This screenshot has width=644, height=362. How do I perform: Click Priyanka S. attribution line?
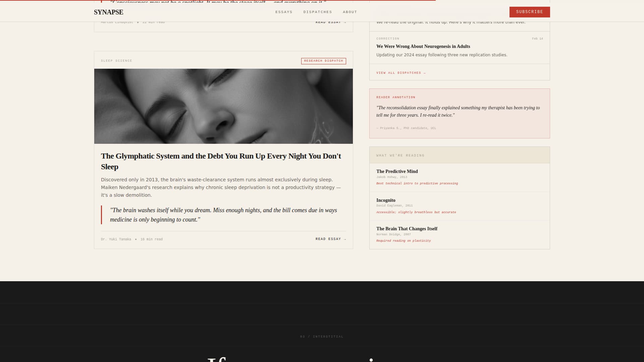[406, 128]
